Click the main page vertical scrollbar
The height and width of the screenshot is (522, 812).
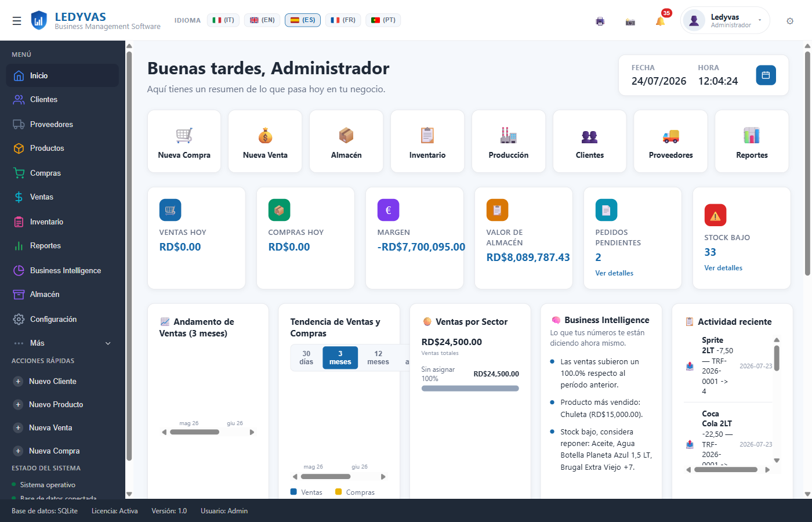point(807,164)
